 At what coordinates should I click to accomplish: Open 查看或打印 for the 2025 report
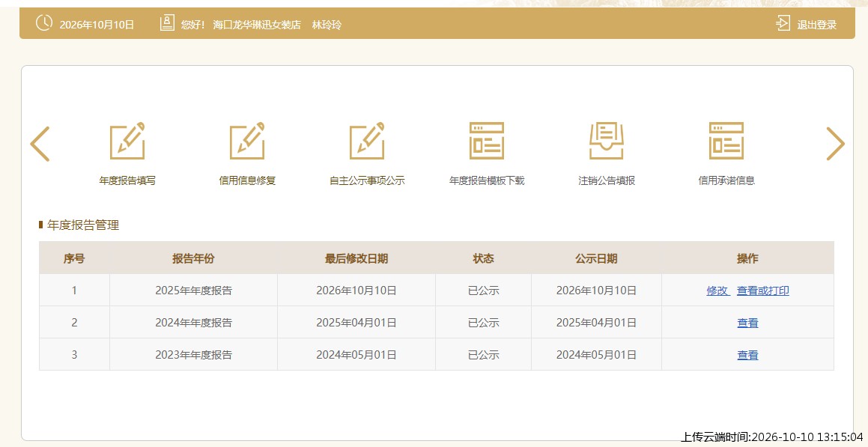[x=763, y=291]
